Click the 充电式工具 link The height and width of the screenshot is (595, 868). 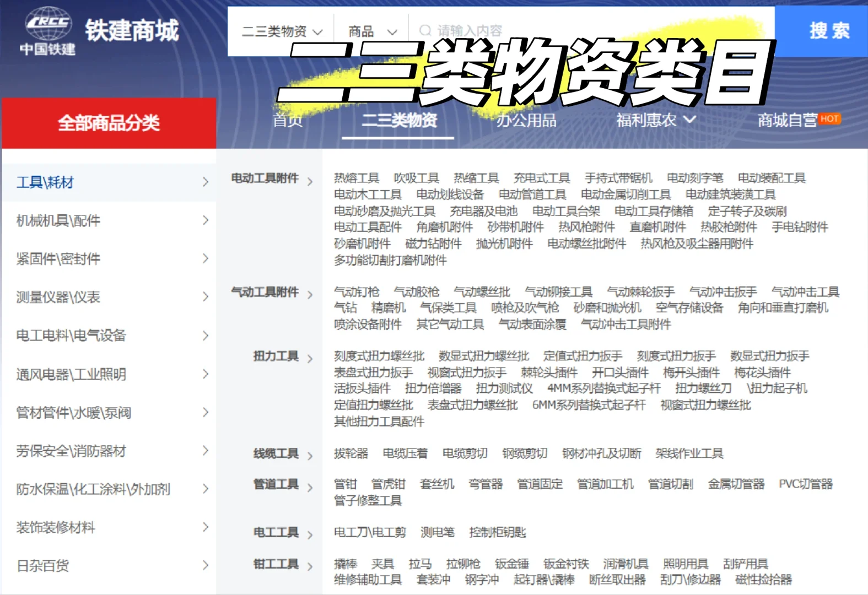(542, 178)
